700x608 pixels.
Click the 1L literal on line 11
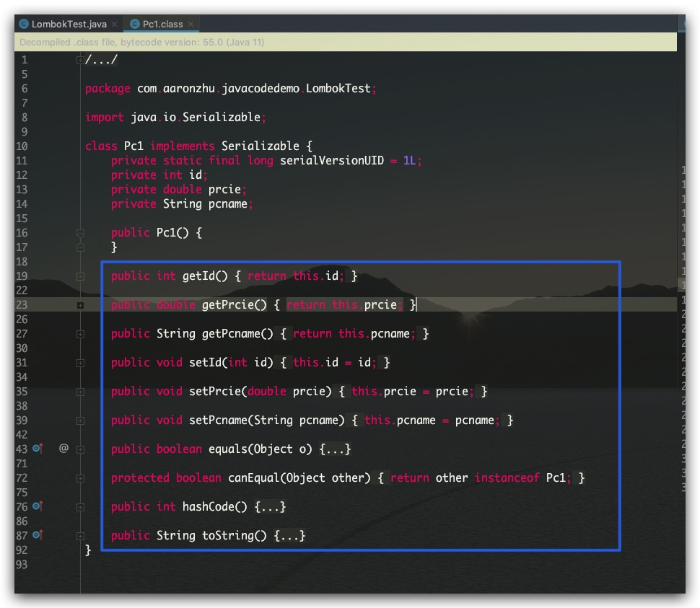click(x=410, y=161)
